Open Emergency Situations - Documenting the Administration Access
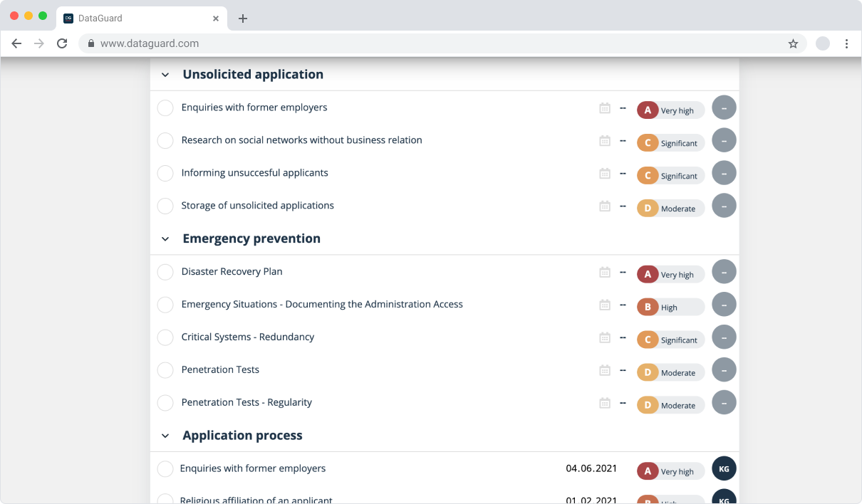The width and height of the screenshot is (862, 504). pyautogui.click(x=322, y=305)
